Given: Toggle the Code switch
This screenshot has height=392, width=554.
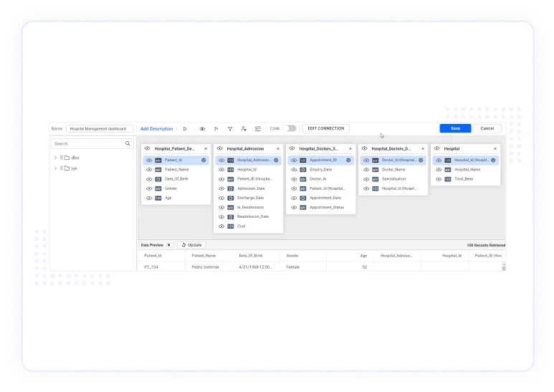Looking at the screenshot, I should click(x=290, y=128).
